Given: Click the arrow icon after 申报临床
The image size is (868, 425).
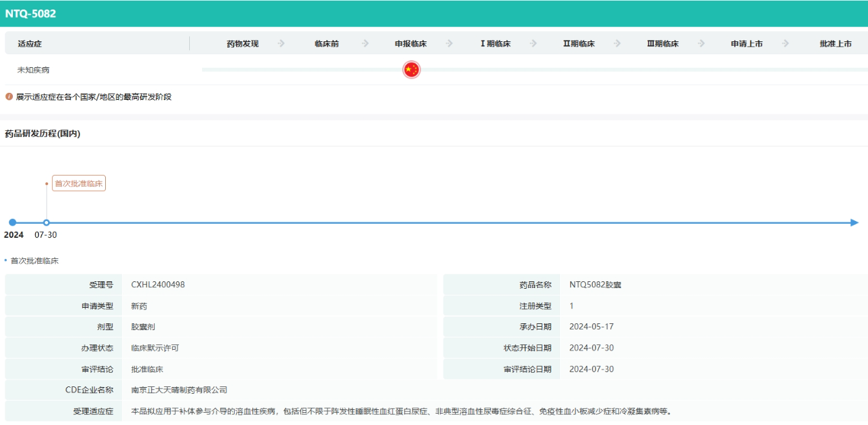Looking at the screenshot, I should [450, 43].
